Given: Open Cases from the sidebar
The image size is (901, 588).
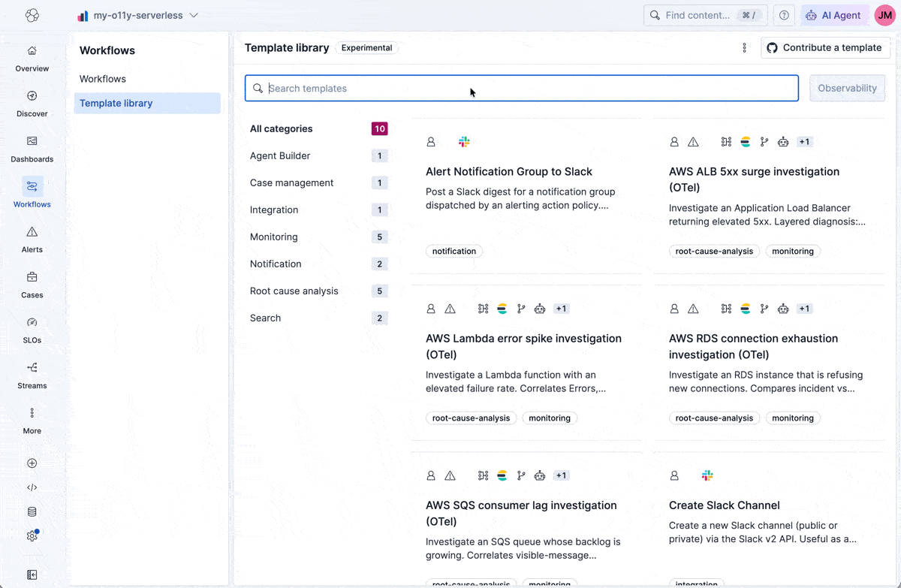Looking at the screenshot, I should (32, 285).
